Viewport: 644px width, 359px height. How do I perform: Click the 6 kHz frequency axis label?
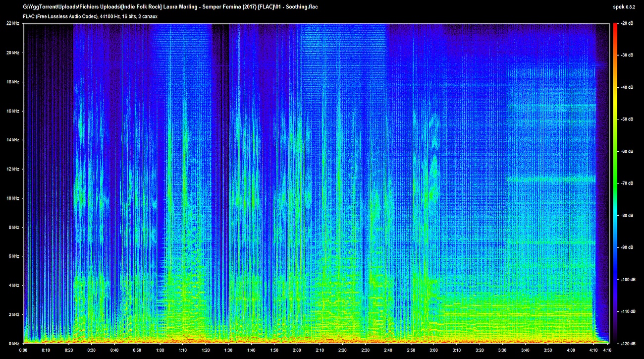(x=14, y=256)
